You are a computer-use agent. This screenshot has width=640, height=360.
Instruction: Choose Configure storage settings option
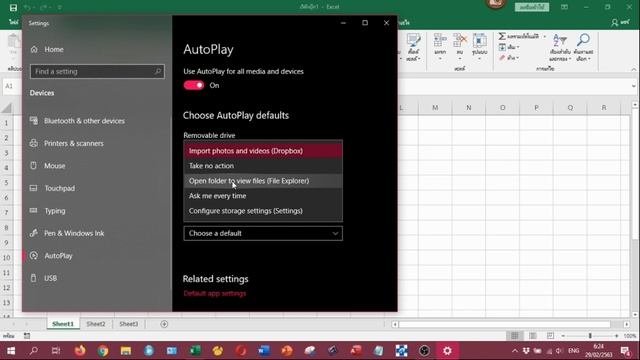pos(263,211)
